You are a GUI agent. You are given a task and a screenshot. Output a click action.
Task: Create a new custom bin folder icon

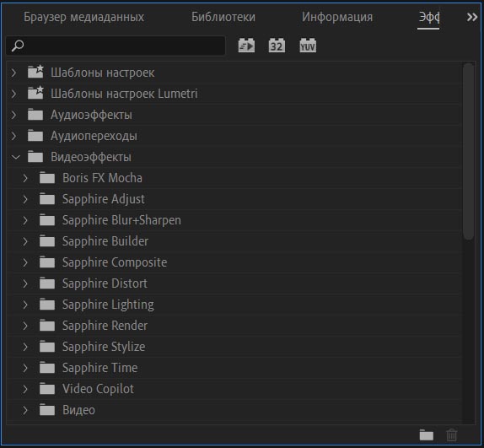[427, 435]
